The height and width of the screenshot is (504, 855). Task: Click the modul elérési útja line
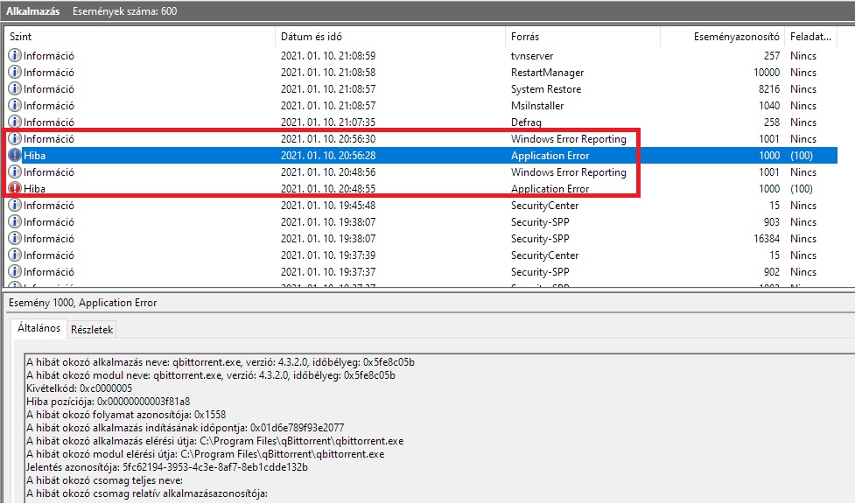tap(205, 454)
